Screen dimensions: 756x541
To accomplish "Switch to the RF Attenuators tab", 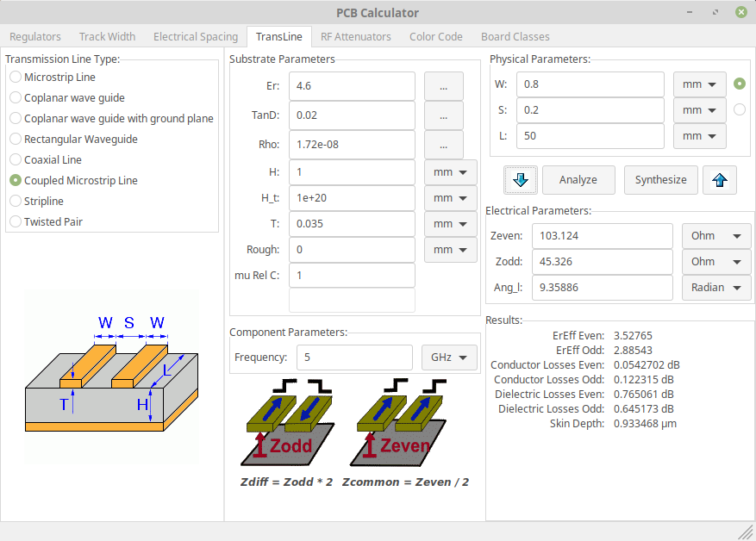I will tap(355, 37).
